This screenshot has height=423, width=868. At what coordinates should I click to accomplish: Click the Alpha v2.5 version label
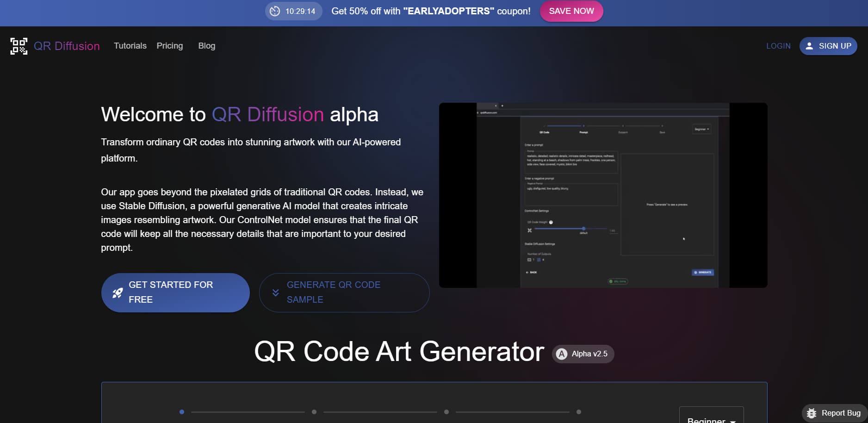(589, 354)
